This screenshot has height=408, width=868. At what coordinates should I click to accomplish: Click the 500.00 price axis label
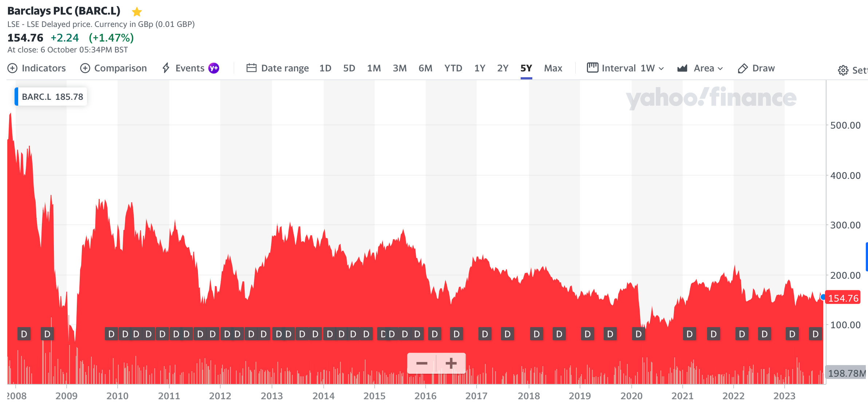tap(845, 125)
